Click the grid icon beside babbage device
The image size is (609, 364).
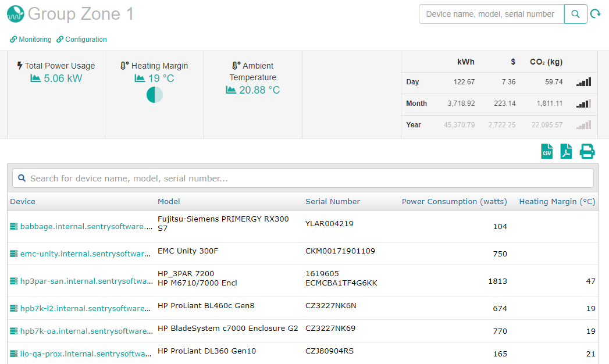[x=12, y=226]
